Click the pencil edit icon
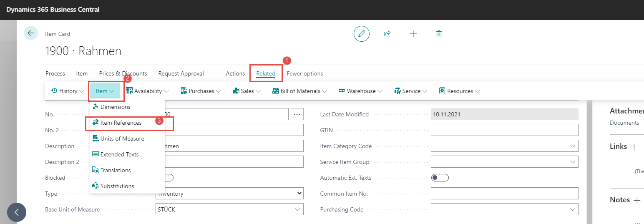644x224 pixels. (x=362, y=34)
